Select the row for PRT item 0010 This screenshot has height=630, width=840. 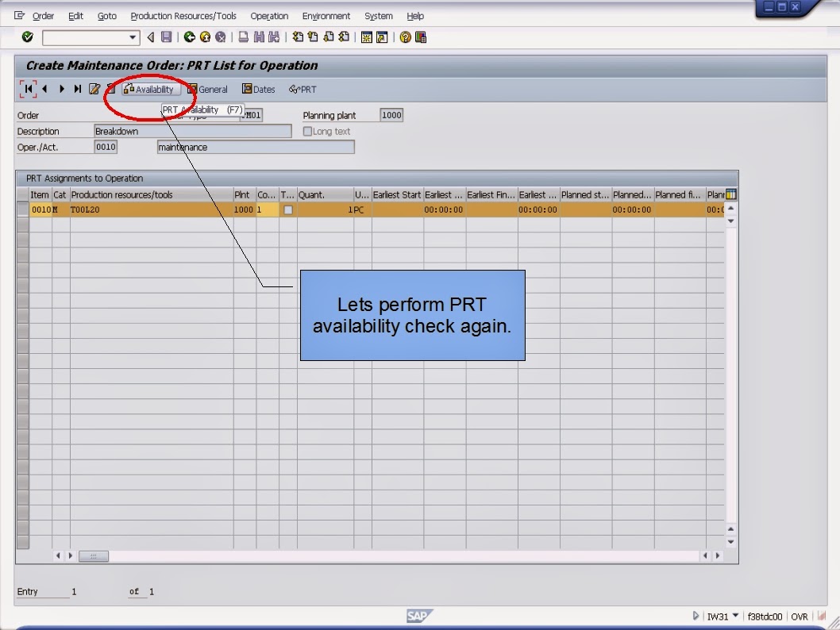tap(24, 209)
